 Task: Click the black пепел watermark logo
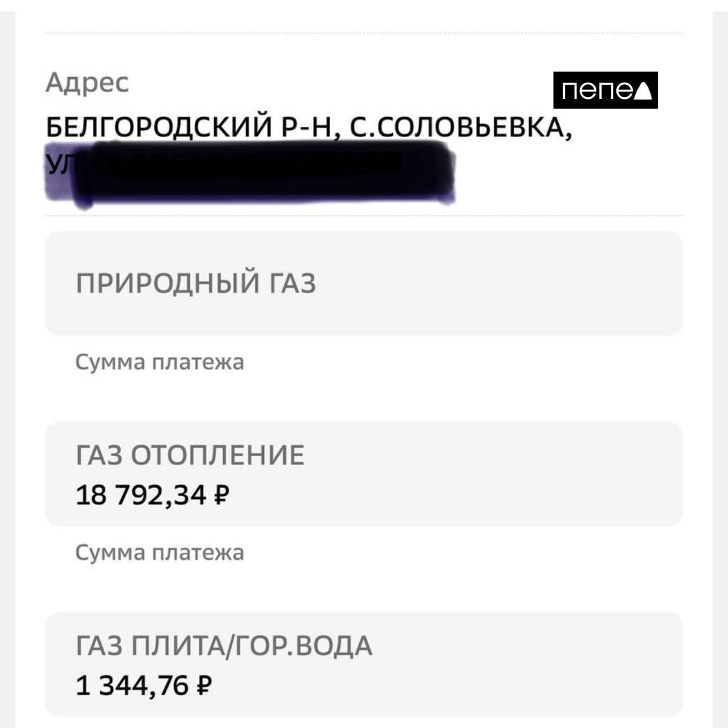tap(605, 90)
